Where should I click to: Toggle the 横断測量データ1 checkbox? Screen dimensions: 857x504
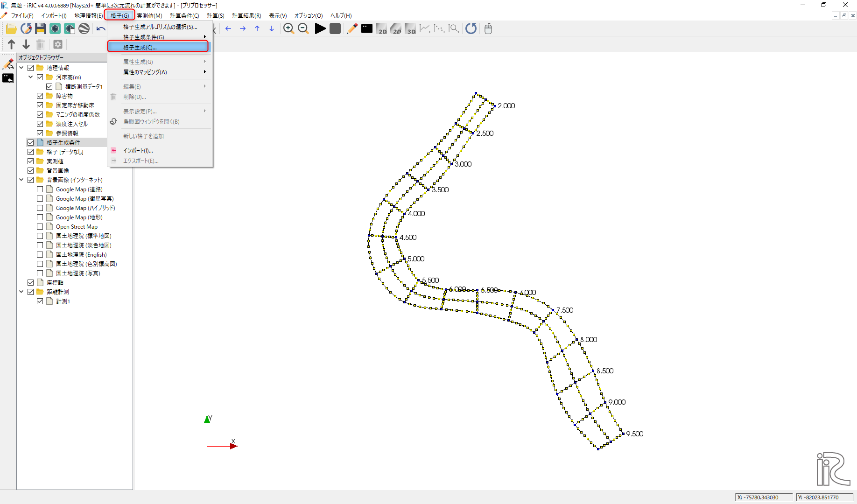click(x=49, y=86)
